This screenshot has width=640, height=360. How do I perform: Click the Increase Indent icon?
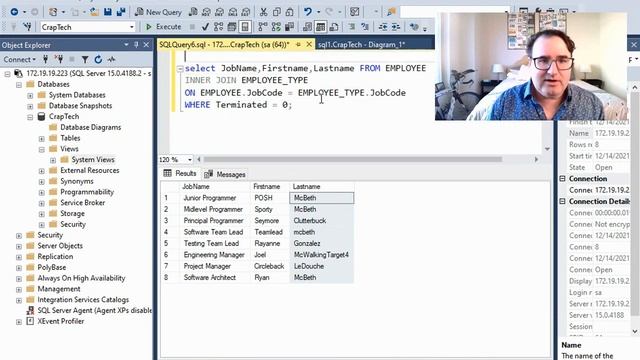(x=396, y=27)
